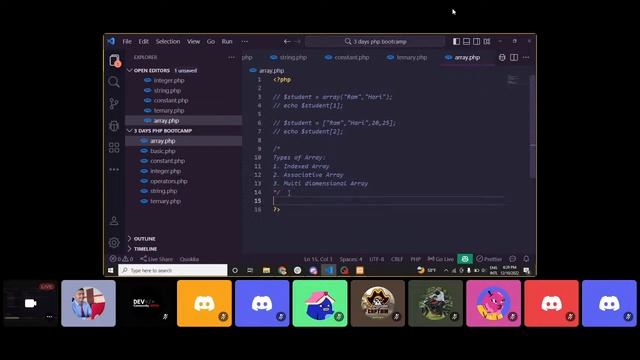640x360 pixels.
Task: Open the Run menu
Action: pos(227,41)
